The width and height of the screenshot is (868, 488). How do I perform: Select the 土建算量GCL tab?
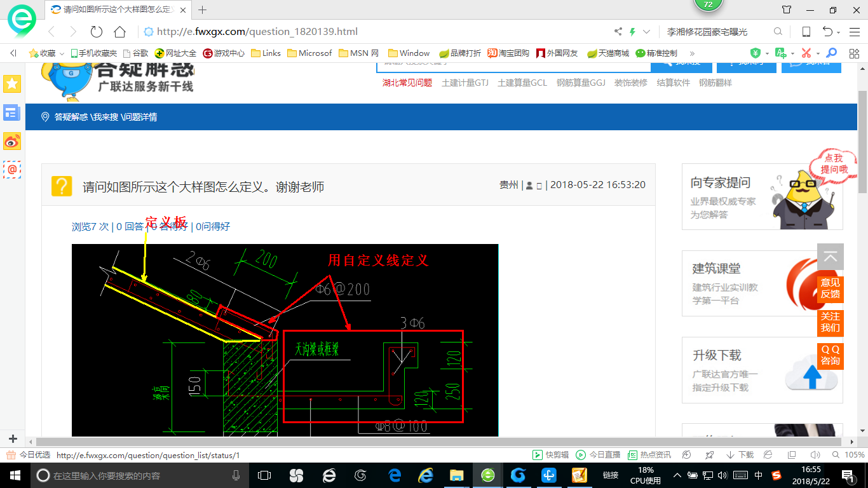pos(522,83)
